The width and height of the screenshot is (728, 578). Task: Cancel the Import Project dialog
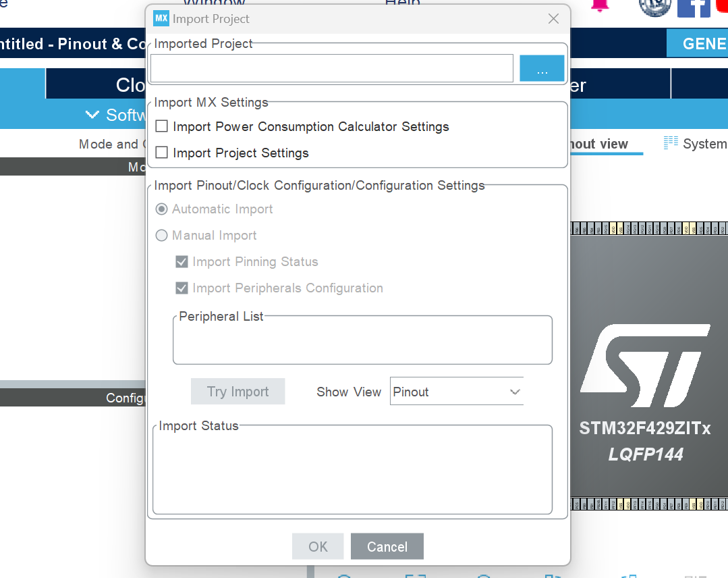[x=387, y=546]
